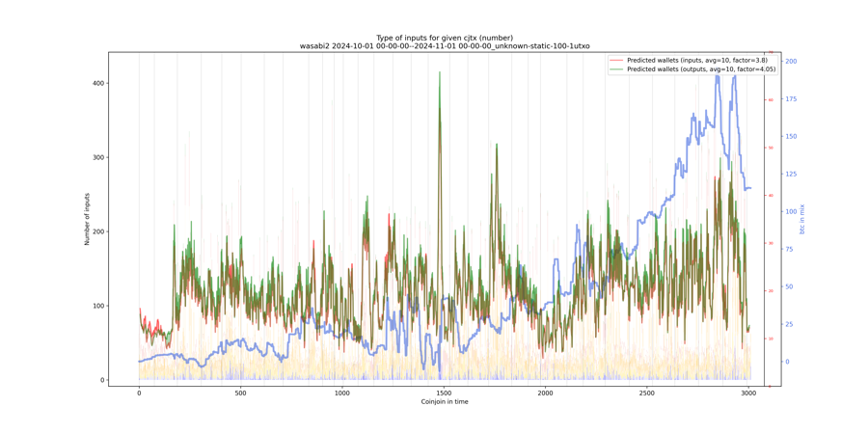Click the red line sample in the legend
Viewport: 868px width, 434px height.
tap(616, 60)
